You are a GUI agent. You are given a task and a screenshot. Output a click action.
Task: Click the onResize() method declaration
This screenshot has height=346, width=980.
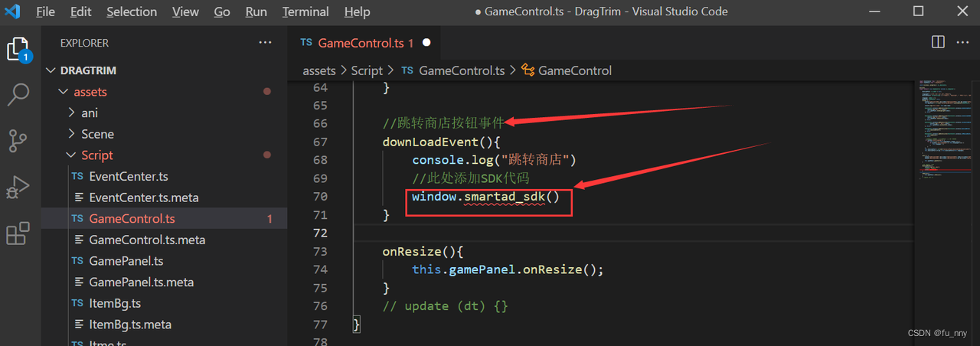423,251
